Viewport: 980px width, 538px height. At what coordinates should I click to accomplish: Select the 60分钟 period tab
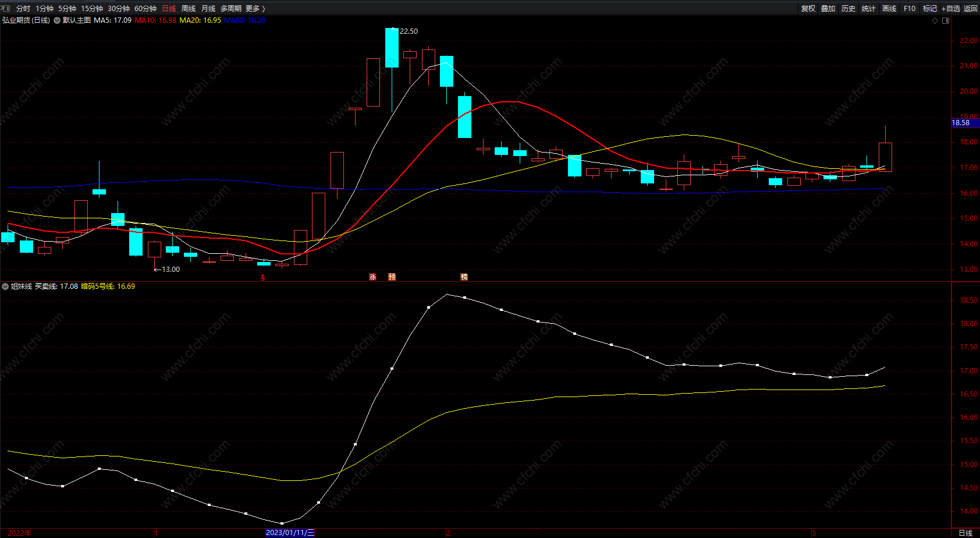coord(145,9)
